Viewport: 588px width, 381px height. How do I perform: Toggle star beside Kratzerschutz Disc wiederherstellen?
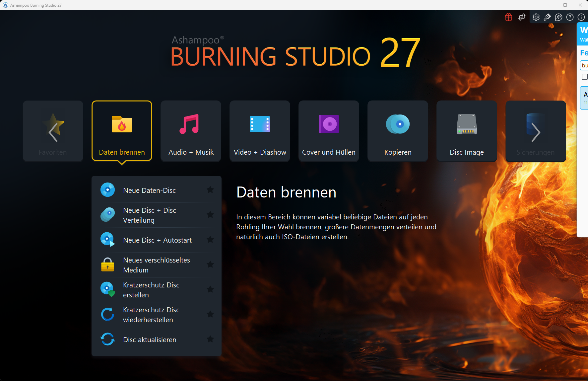pos(210,314)
